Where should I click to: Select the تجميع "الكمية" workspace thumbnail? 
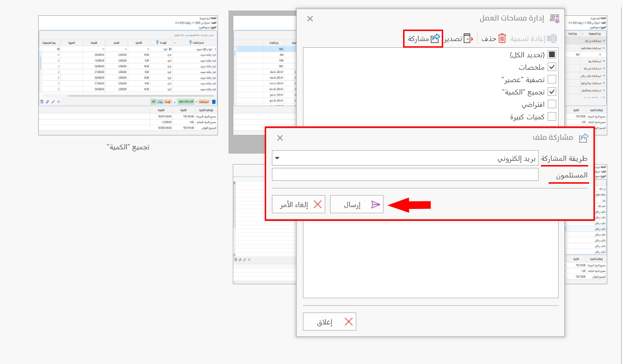128,75
